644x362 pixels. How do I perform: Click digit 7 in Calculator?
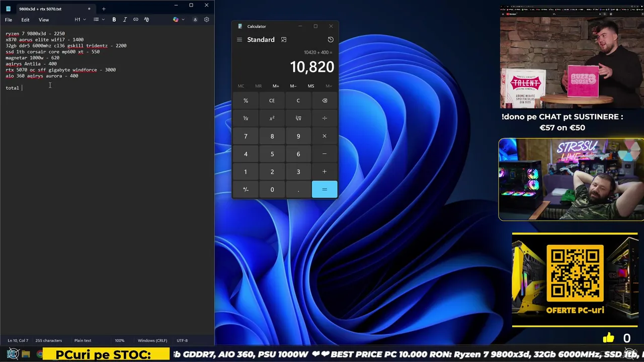246,136
